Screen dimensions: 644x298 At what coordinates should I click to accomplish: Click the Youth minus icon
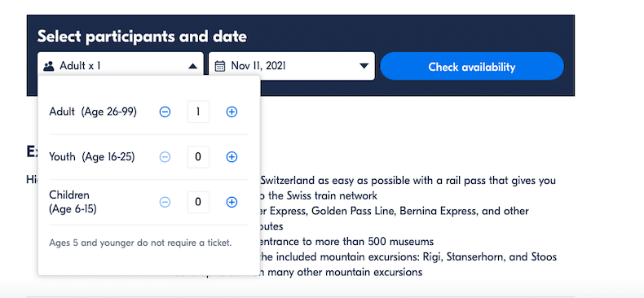[165, 157]
